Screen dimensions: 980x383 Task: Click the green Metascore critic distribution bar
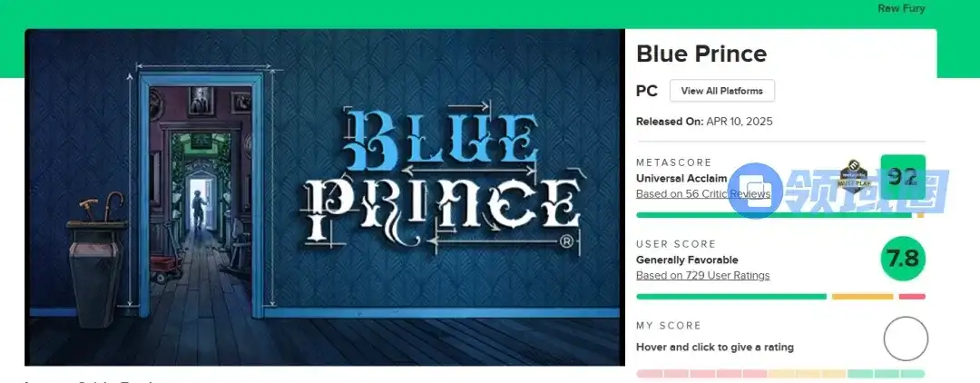click(774, 215)
